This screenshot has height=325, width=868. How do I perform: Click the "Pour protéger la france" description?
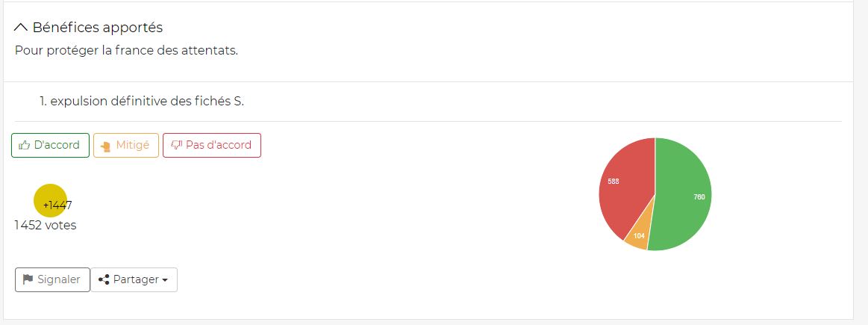click(126, 52)
